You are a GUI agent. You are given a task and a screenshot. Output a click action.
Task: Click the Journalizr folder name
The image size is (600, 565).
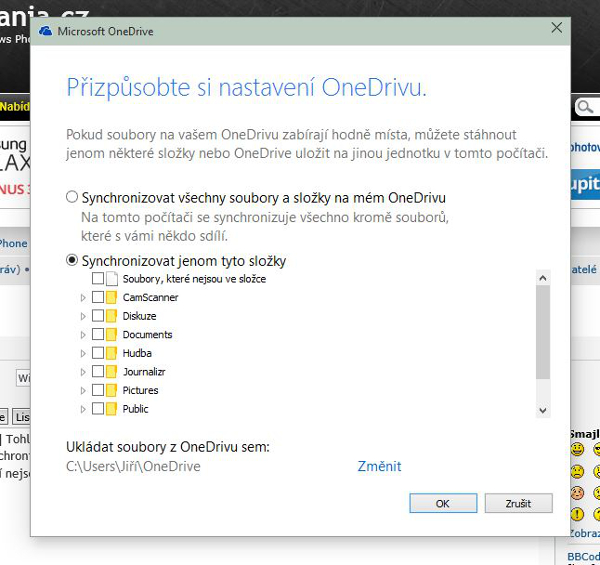[x=144, y=371]
